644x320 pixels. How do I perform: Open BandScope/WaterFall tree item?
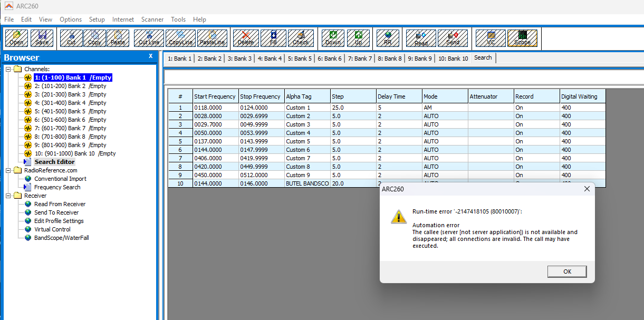[x=61, y=238]
